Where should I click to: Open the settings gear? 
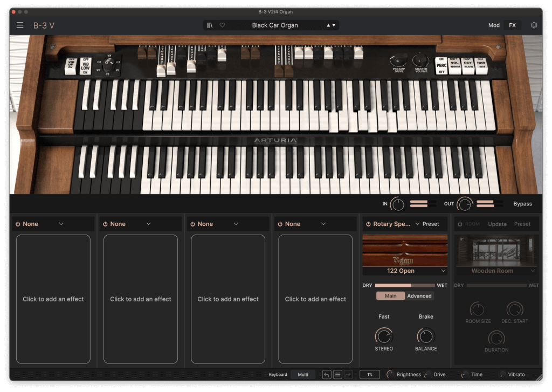coord(534,25)
